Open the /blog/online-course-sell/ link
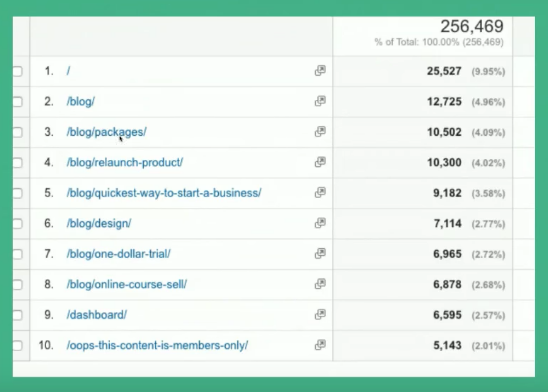This screenshot has height=392, width=548. 127,284
